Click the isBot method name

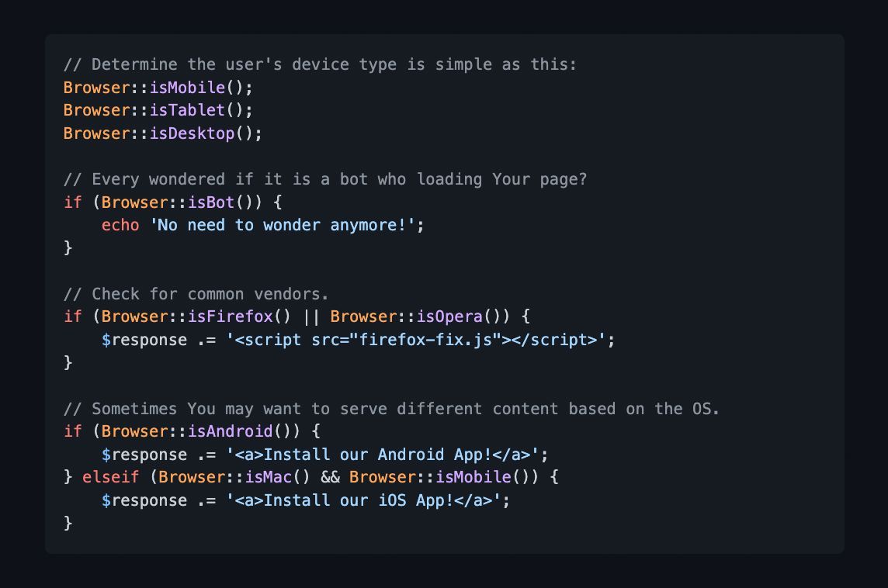pos(211,202)
